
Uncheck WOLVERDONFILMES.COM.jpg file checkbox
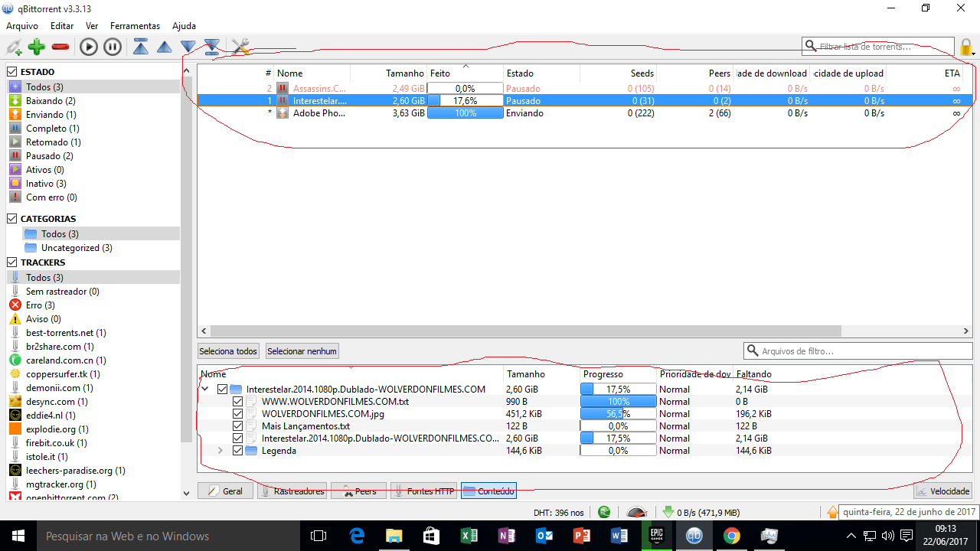coord(237,414)
